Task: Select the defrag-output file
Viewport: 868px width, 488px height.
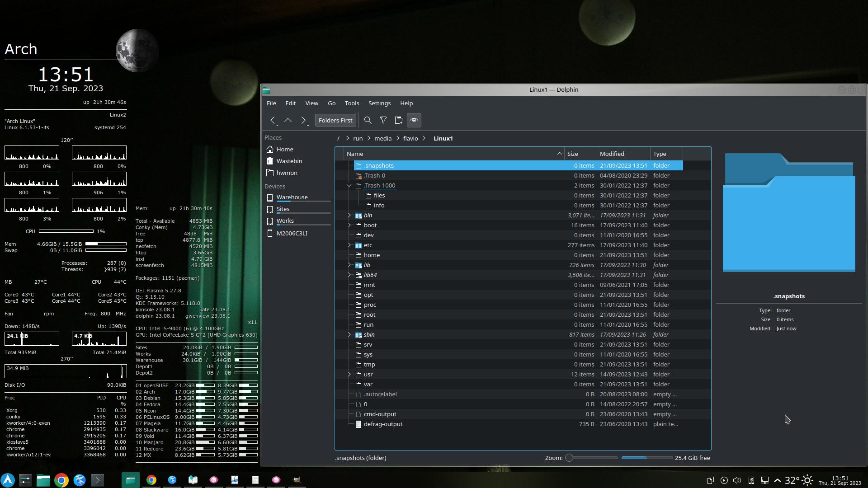Action: (383, 424)
